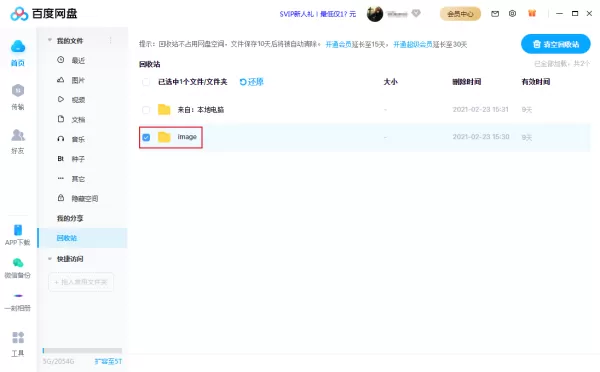
Task: Uncheck the image folder checkbox
Action: (146, 137)
